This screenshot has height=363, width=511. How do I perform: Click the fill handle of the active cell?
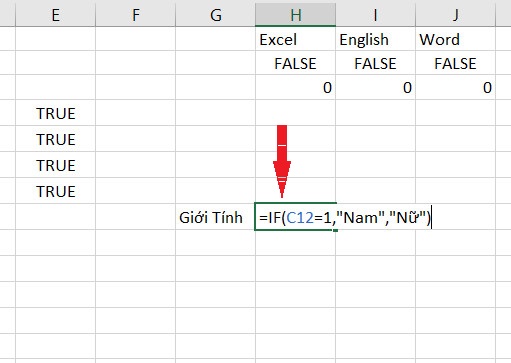point(335,230)
